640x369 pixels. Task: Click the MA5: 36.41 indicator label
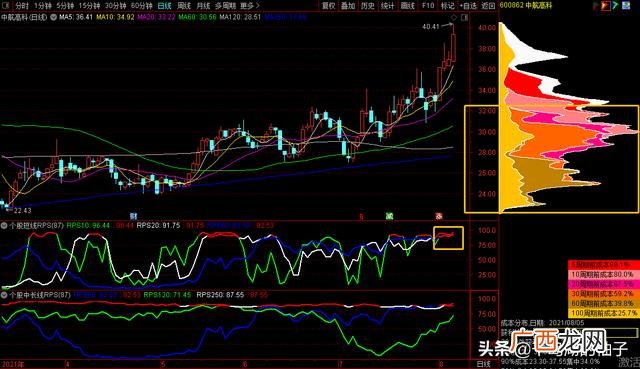pos(76,18)
